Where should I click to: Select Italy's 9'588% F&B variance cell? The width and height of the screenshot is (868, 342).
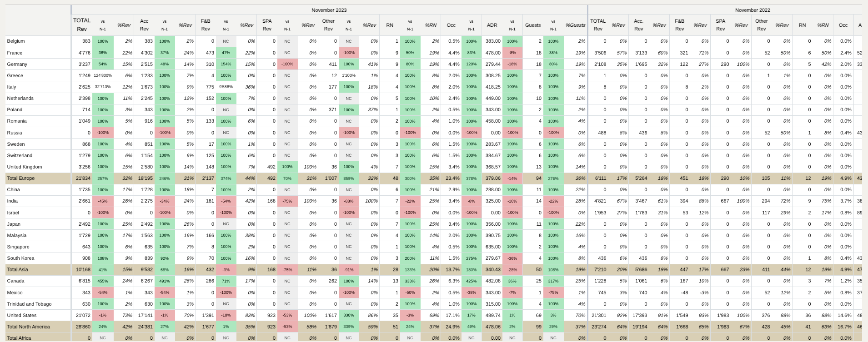pyautogui.click(x=226, y=87)
